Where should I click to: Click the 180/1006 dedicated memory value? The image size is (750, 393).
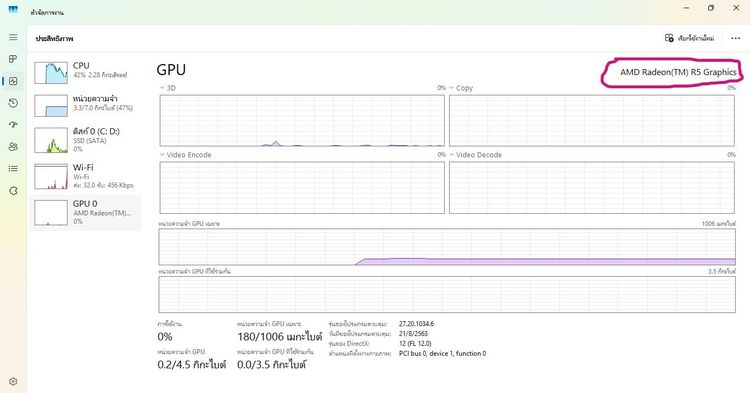point(280,337)
